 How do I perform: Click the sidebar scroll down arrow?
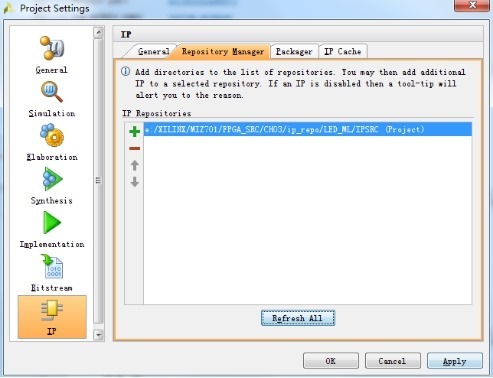coord(98,334)
